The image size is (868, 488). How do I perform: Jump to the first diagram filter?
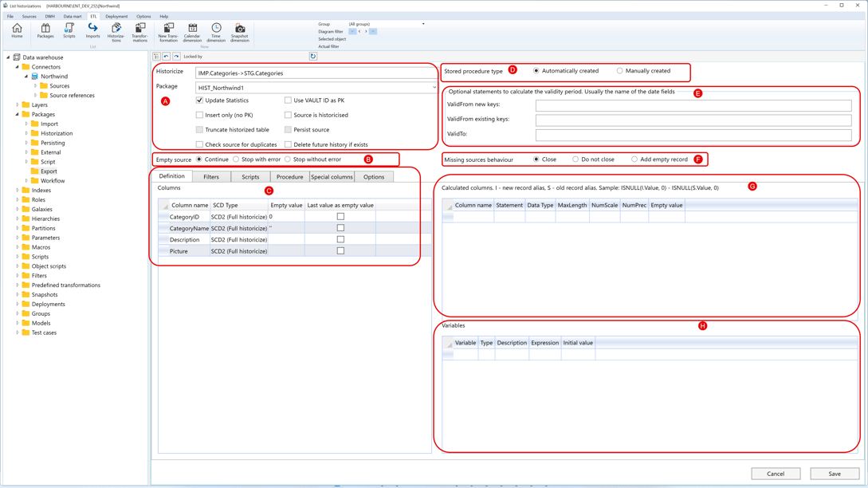pyautogui.click(x=352, y=32)
